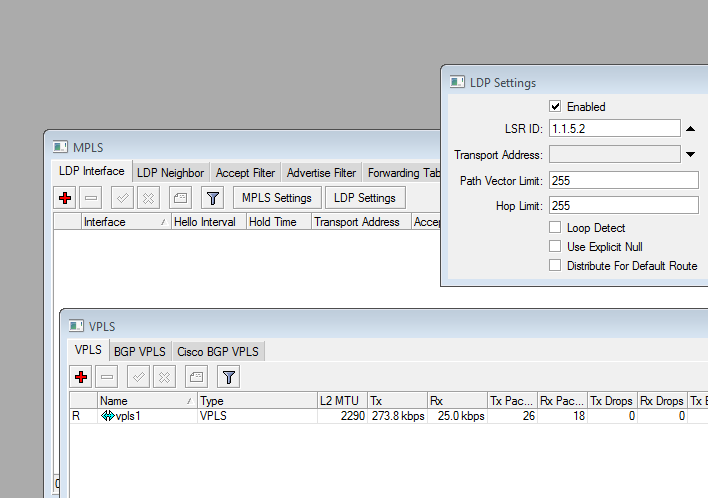
Task: Click the L2 MTU column header
Action: (x=342, y=400)
